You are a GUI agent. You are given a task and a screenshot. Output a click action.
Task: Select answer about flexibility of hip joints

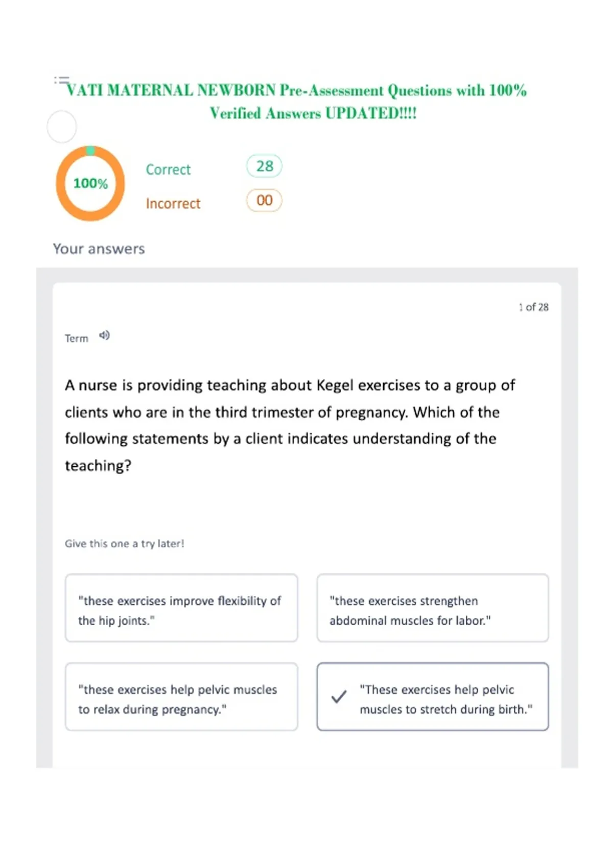[x=181, y=608]
